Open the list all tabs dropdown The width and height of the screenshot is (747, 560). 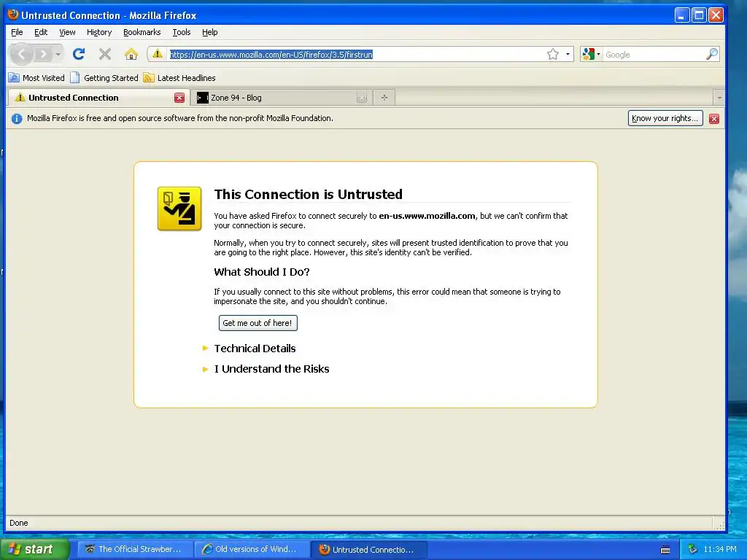pyautogui.click(x=719, y=98)
